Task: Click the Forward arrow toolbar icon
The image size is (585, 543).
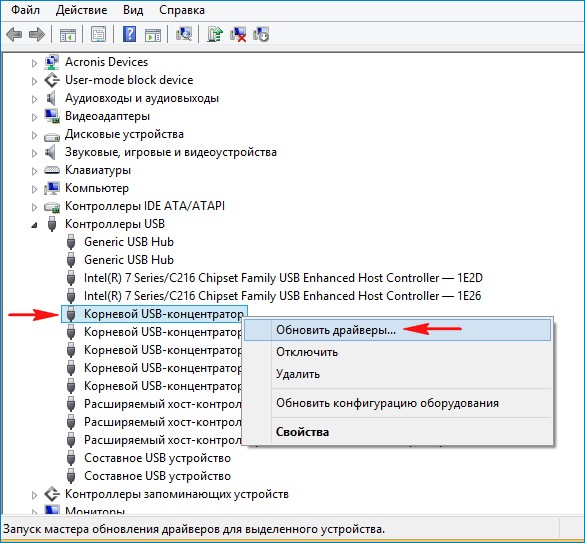Action: [x=37, y=35]
